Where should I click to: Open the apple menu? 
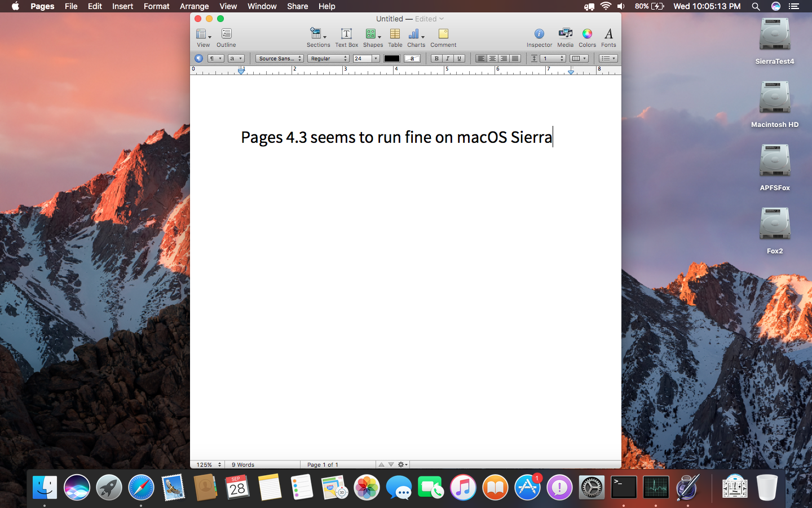click(15, 6)
